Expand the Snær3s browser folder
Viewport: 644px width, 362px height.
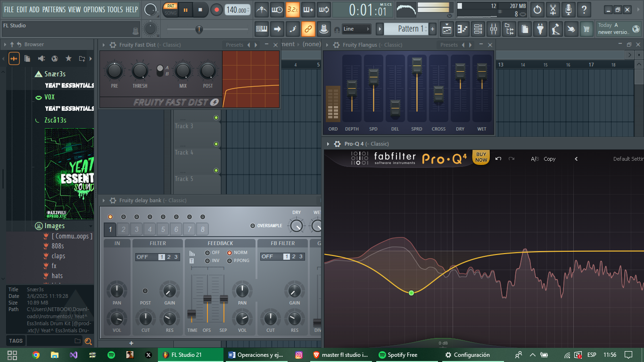coord(55,74)
